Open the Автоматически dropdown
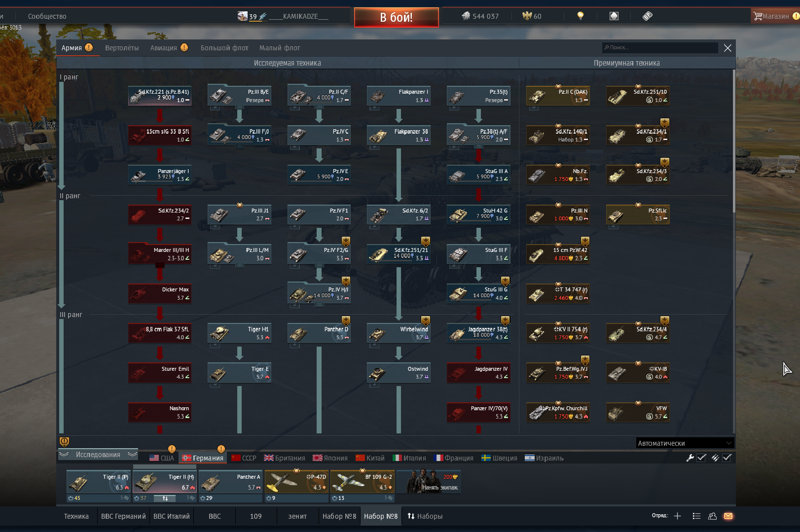 pos(685,443)
